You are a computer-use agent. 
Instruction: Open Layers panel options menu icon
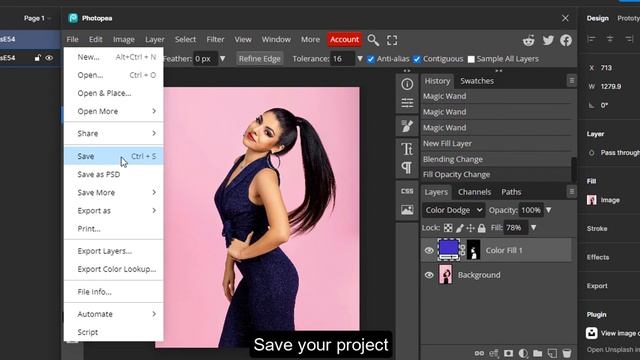point(571,191)
